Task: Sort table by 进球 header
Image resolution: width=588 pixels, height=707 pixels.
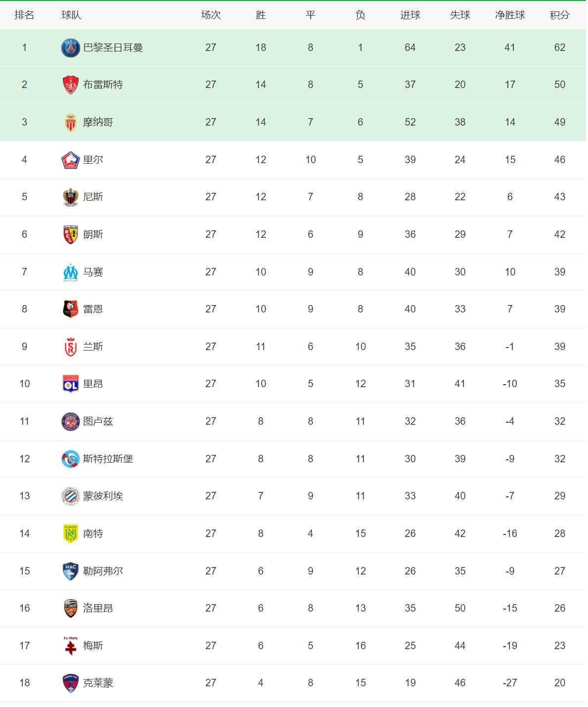Action: (x=410, y=15)
